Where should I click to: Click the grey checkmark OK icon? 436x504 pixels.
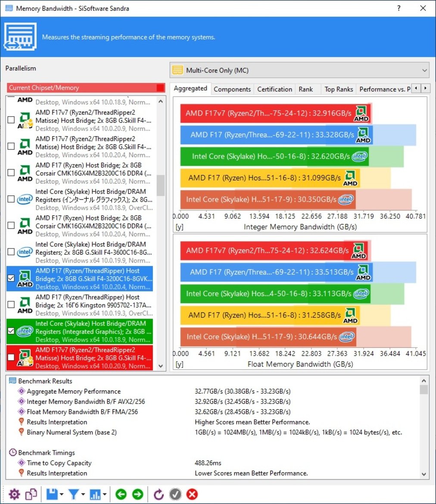pos(175,494)
